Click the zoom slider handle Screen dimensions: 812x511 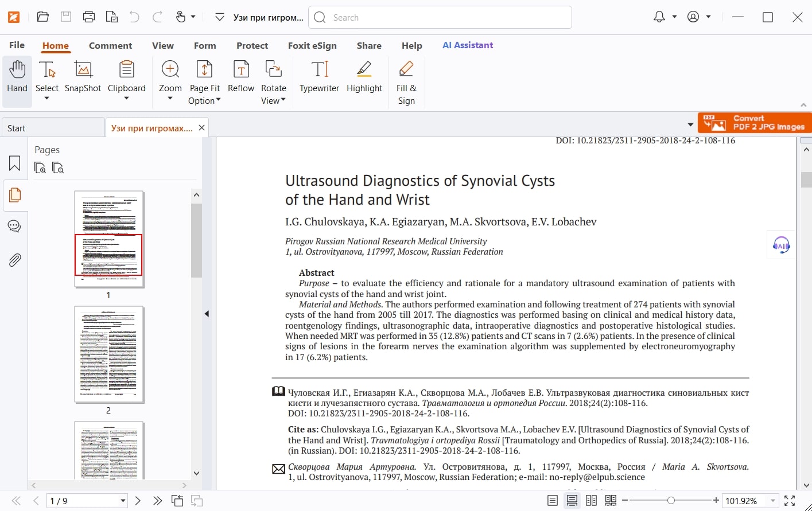[x=671, y=501]
